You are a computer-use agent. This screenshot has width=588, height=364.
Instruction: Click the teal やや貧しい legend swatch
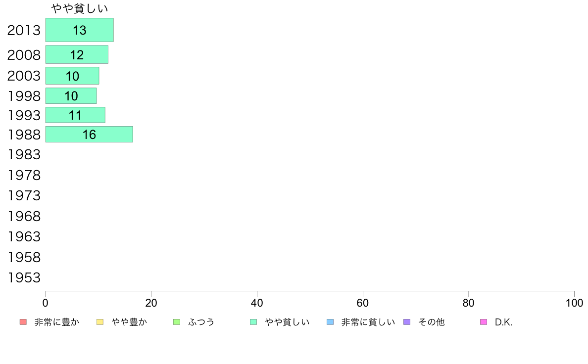pyautogui.click(x=253, y=322)
